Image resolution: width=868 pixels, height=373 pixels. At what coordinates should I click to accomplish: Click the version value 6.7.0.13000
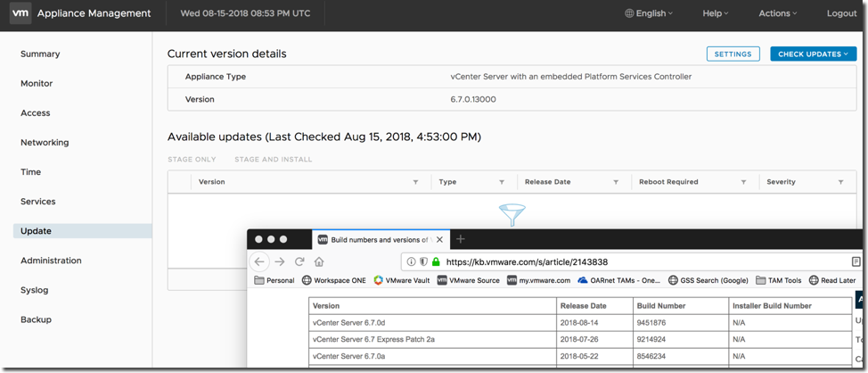pos(473,99)
